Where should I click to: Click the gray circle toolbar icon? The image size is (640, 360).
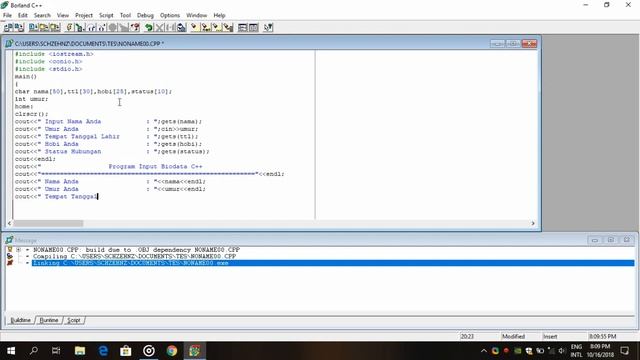tap(113, 27)
